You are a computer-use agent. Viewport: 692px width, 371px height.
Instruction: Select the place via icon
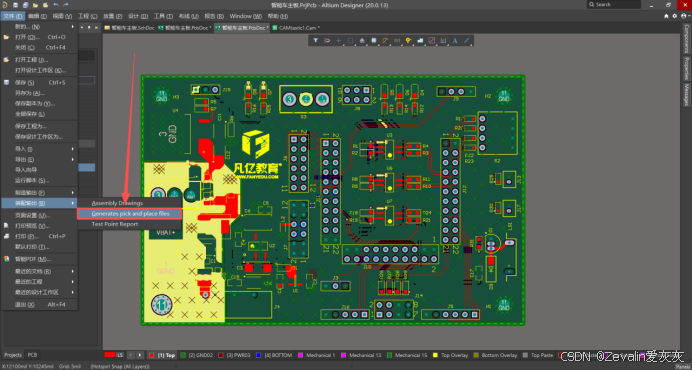click(408, 41)
